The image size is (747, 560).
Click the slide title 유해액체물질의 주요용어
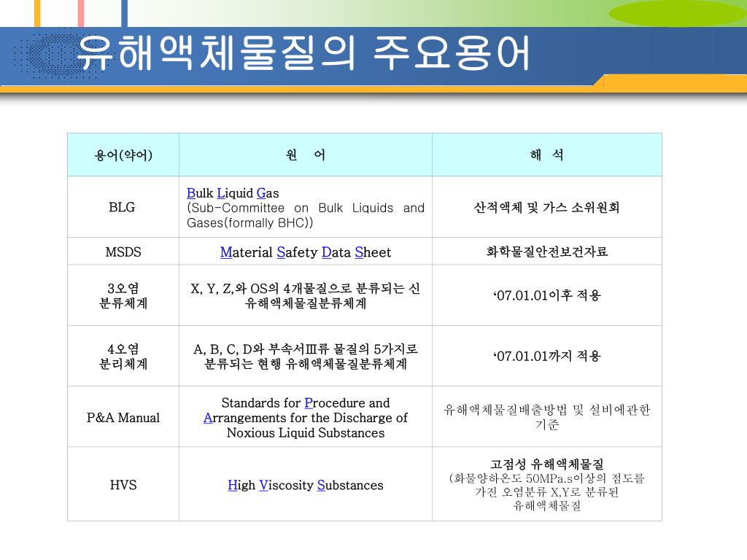point(303,52)
